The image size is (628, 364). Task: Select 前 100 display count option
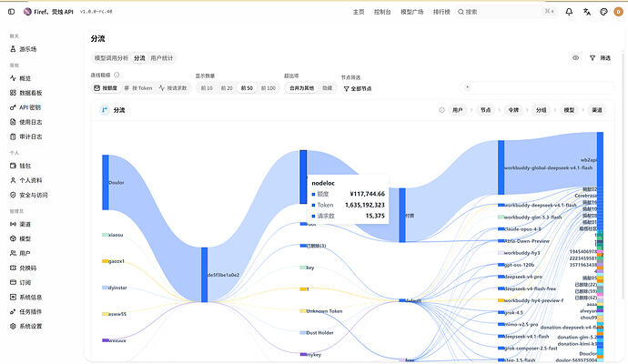pos(268,88)
